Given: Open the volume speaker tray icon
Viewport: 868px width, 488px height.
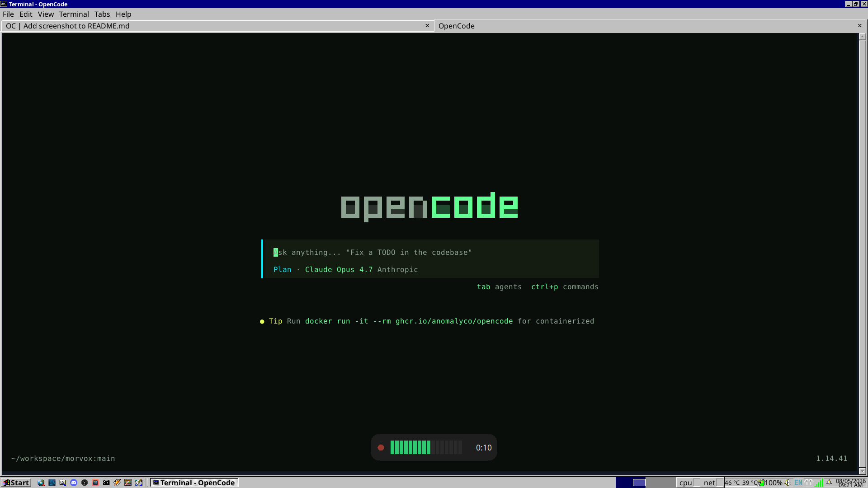Looking at the screenshot, I should (x=788, y=483).
